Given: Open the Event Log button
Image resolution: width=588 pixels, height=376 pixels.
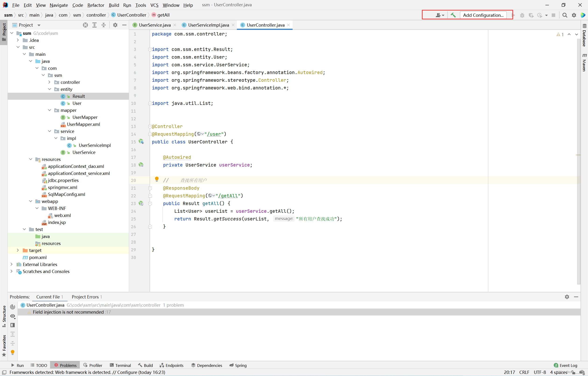Looking at the screenshot, I should click(x=566, y=365).
